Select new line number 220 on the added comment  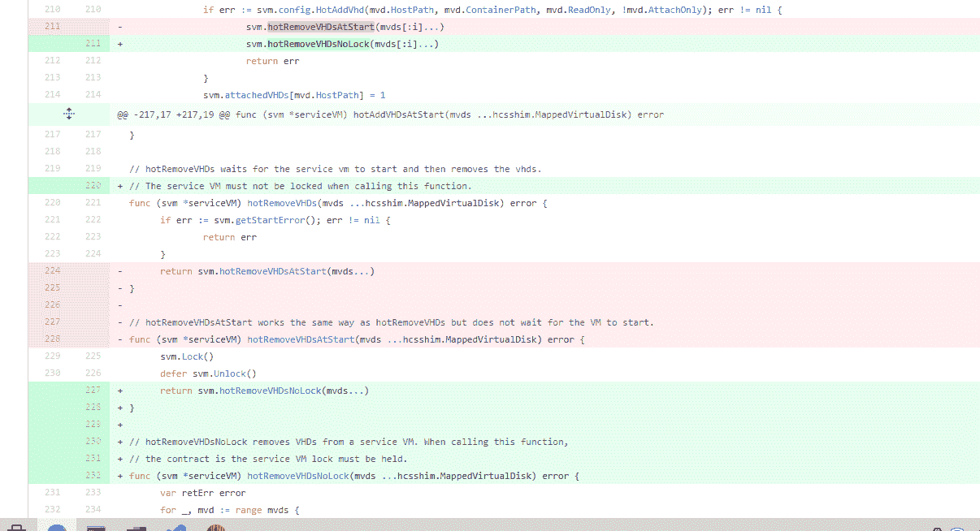pyautogui.click(x=93, y=186)
